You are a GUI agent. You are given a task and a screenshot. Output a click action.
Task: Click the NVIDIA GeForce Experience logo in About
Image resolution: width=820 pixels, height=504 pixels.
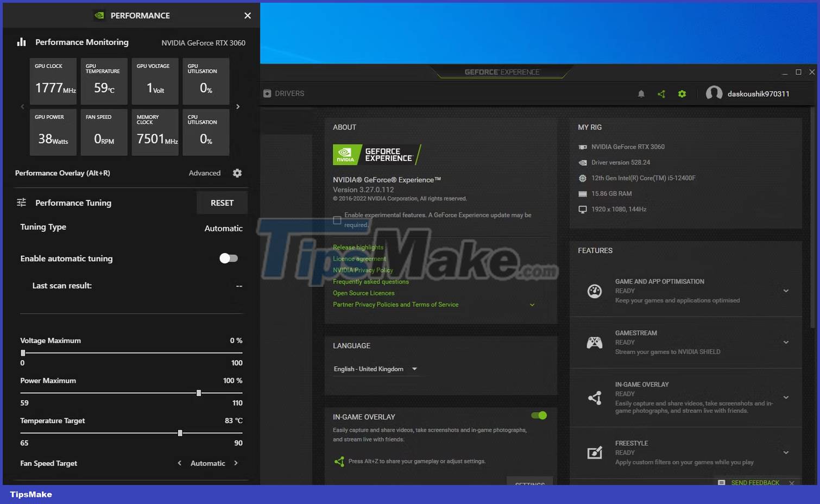pyautogui.click(x=377, y=155)
